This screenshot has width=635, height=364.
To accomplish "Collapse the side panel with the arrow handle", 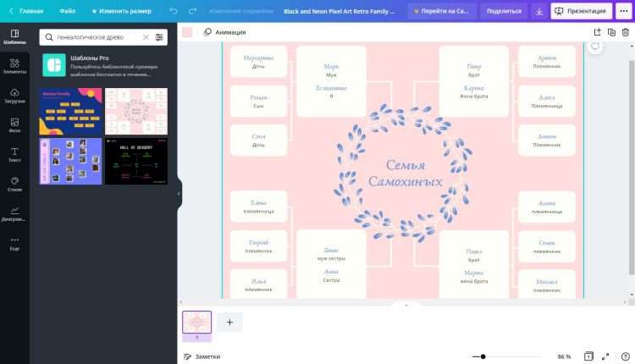I will [x=179, y=194].
